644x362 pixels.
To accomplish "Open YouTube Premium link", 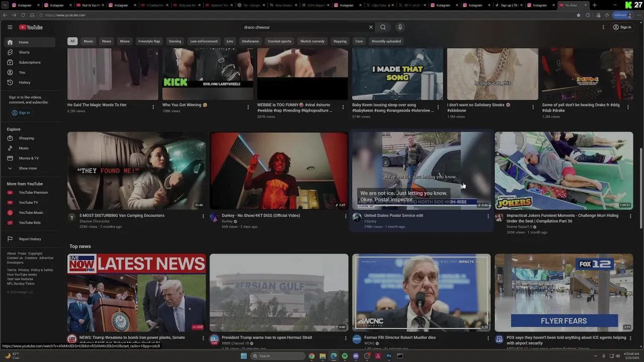I will [x=30, y=193].
